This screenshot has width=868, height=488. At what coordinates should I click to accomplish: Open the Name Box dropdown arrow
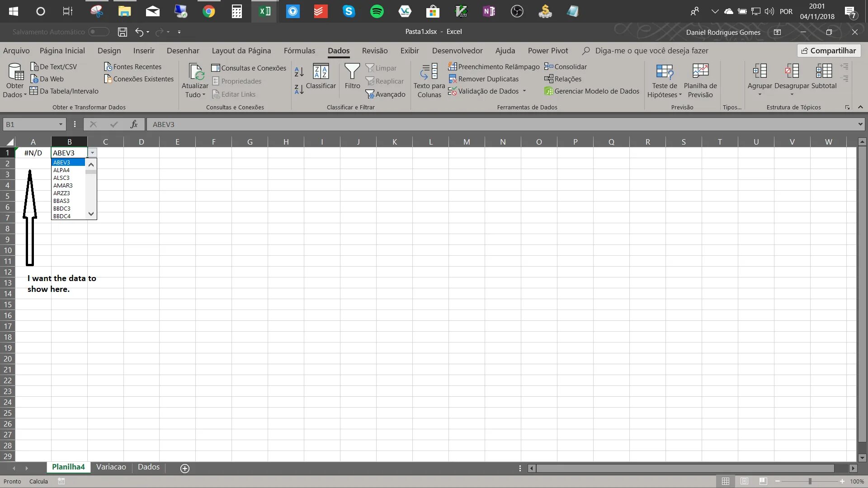pyautogui.click(x=61, y=125)
